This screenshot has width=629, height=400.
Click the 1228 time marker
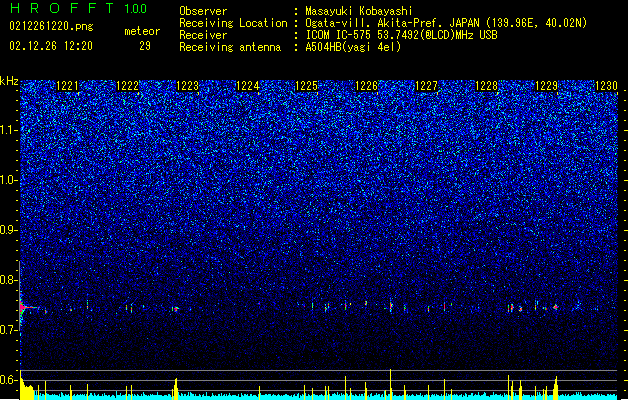point(486,86)
